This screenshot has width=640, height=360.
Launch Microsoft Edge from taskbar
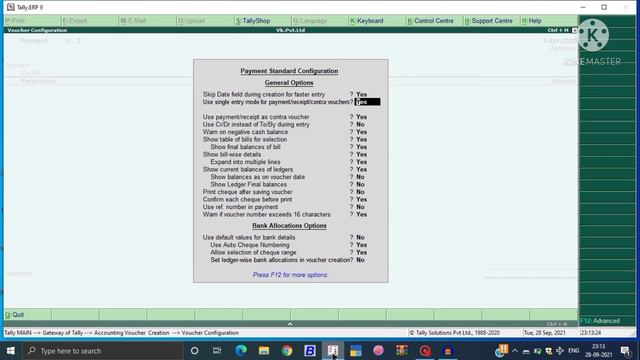(241, 351)
